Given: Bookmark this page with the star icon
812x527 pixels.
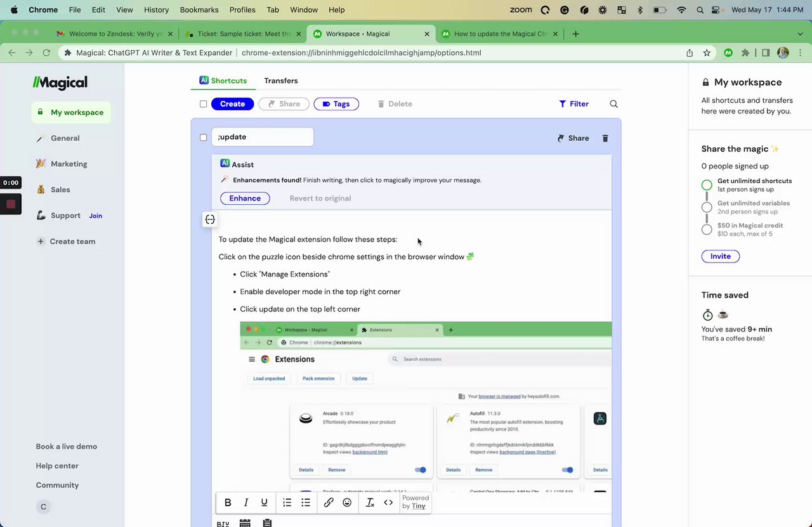Looking at the screenshot, I should point(707,53).
